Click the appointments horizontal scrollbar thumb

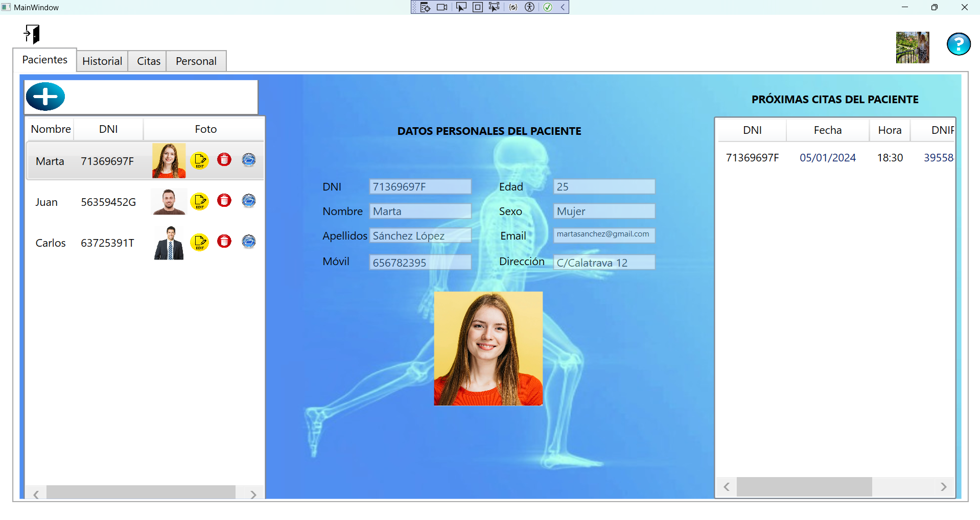804,487
